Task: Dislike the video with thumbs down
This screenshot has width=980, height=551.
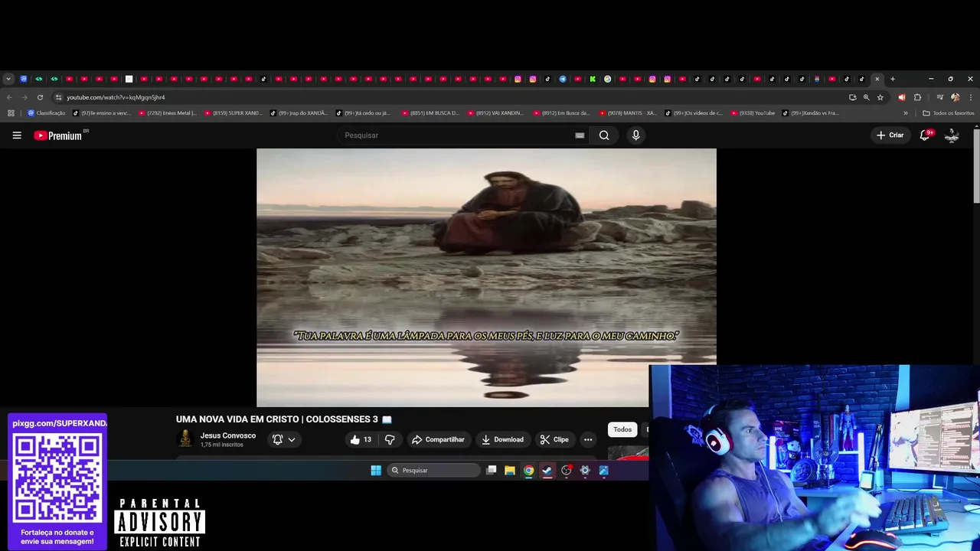Action: point(390,439)
